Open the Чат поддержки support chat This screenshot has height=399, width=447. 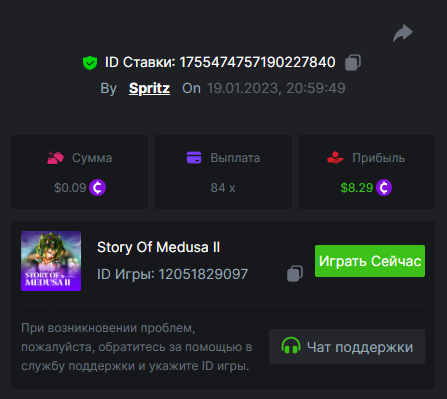[347, 347]
